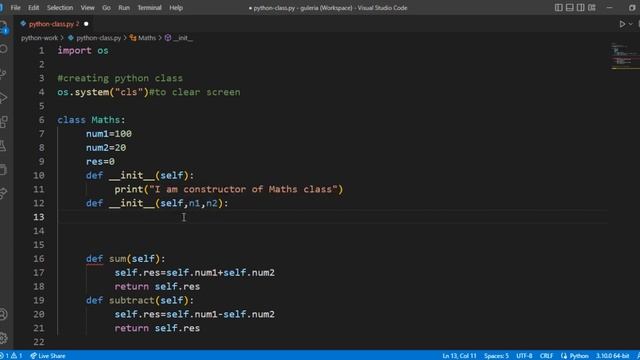Expand the run options dropdown arrow
The height and width of the screenshot is (360, 640).
[631, 24]
